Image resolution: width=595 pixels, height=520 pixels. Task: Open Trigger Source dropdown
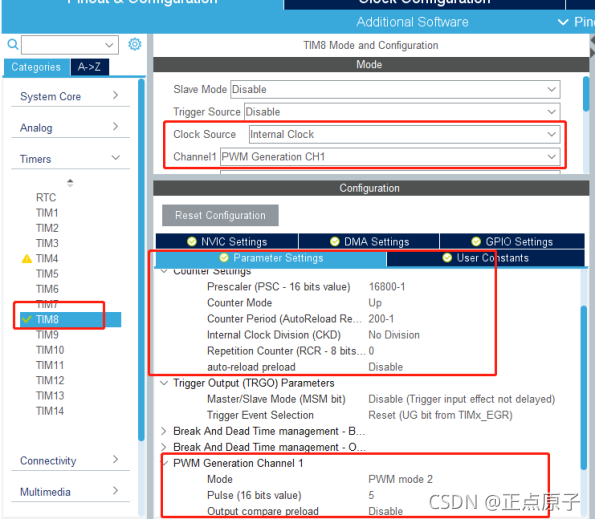tap(402, 112)
